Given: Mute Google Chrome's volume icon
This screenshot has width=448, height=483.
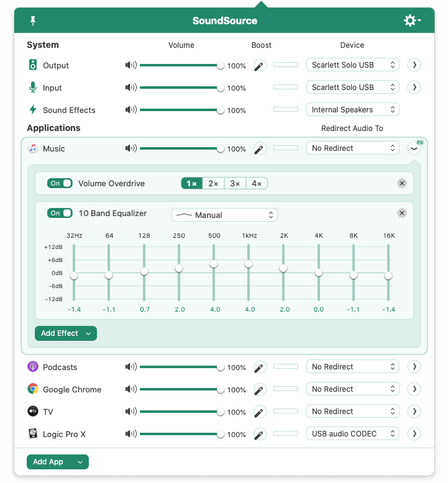Looking at the screenshot, I should pos(130,389).
